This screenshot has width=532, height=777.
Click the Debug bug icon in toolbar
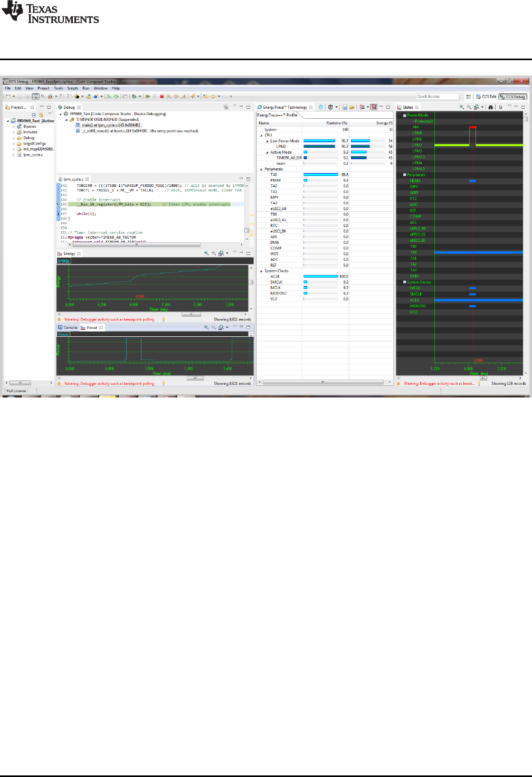(134, 97)
